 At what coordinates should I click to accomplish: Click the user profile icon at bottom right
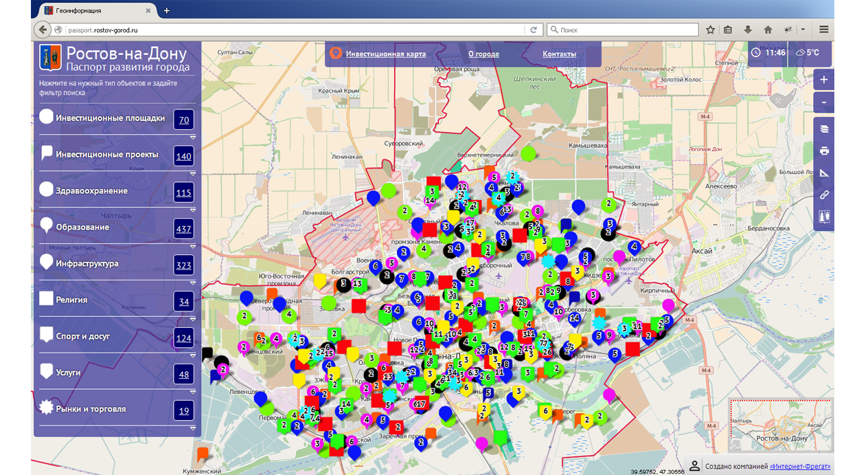[694, 466]
